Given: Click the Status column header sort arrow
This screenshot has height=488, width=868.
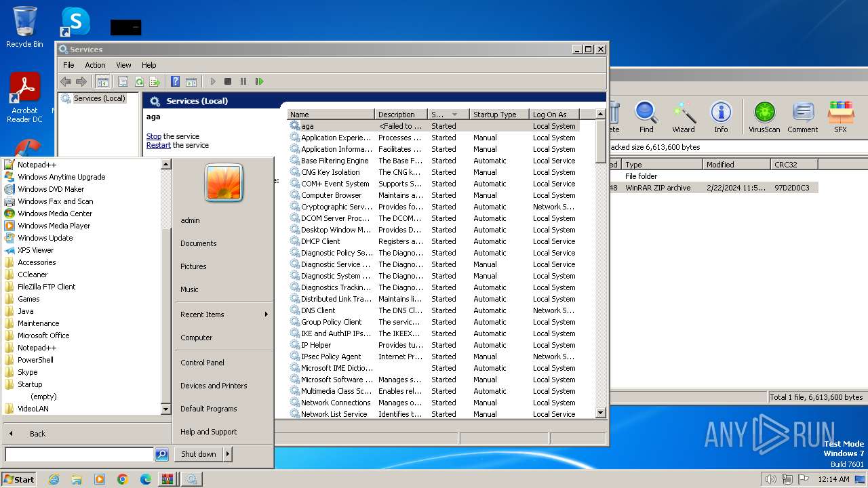Looking at the screenshot, I should coord(454,115).
